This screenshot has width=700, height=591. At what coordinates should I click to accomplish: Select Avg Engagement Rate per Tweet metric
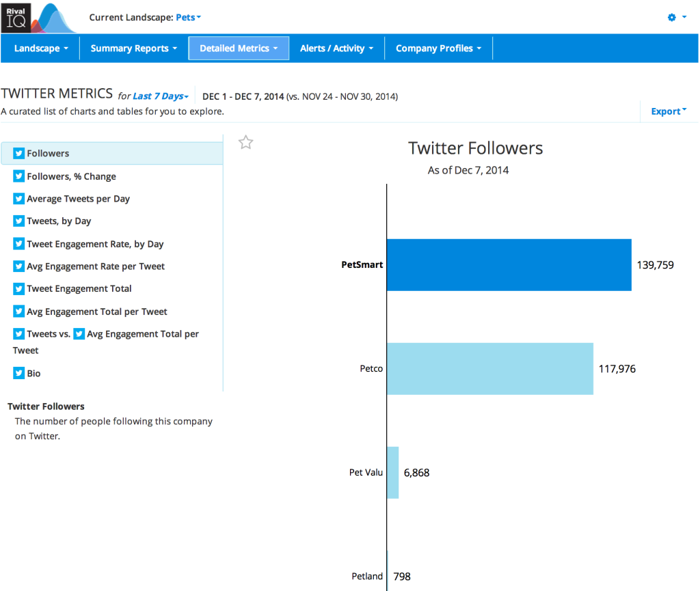pos(96,266)
